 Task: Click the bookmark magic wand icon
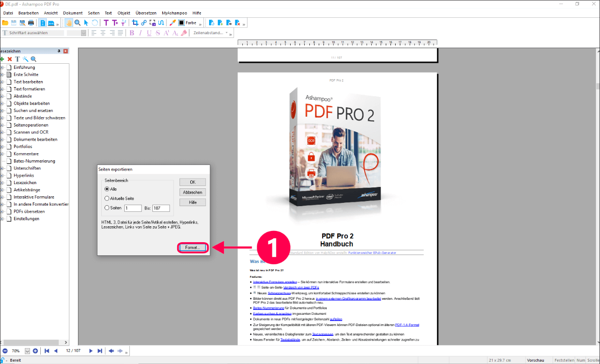[25, 59]
